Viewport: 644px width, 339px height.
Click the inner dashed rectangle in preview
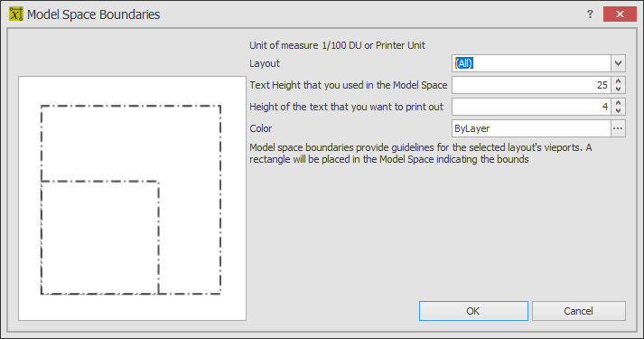tap(99, 238)
